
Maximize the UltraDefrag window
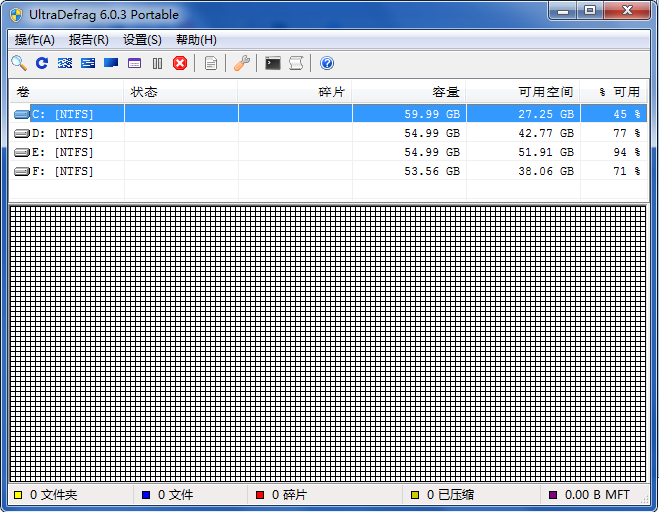pyautogui.click(x=590, y=11)
